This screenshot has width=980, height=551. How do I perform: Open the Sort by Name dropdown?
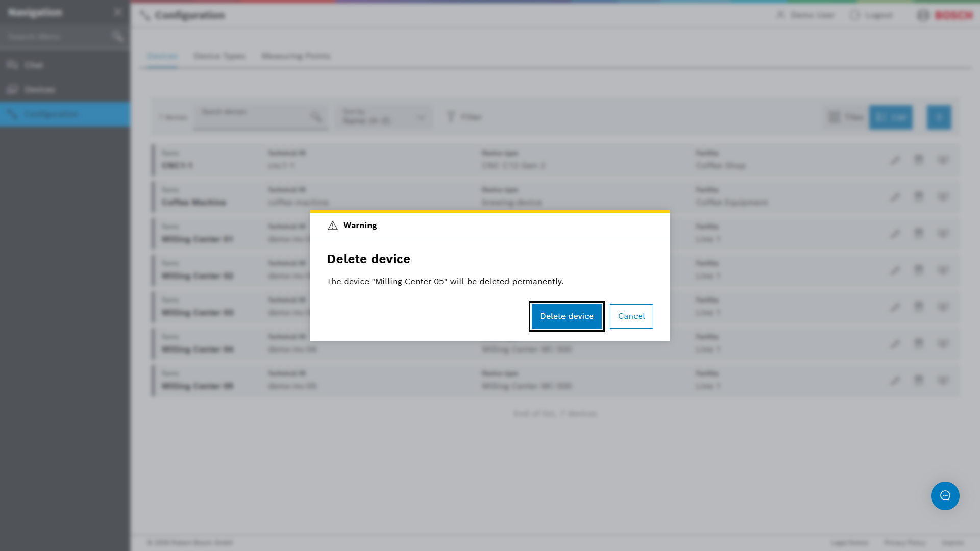click(384, 117)
